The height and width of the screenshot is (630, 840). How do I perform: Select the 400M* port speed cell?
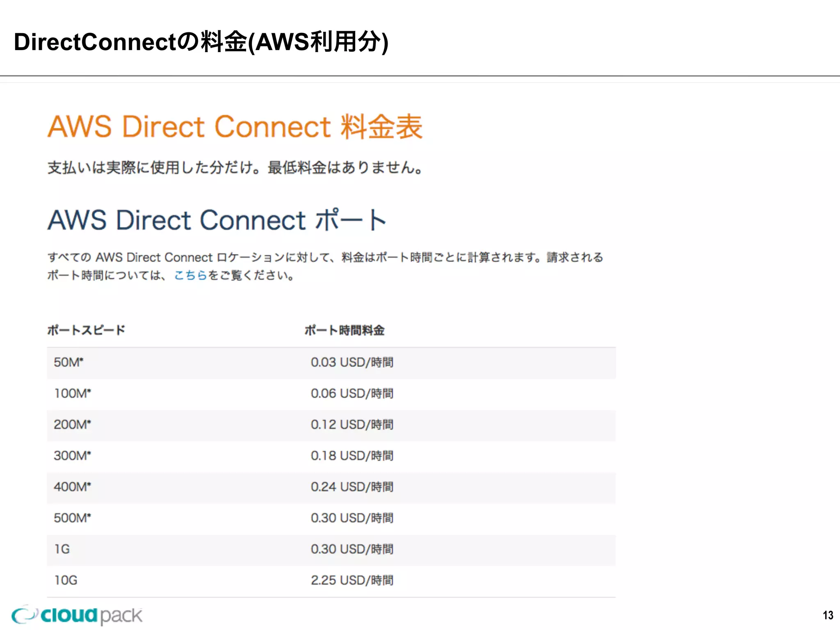point(72,487)
